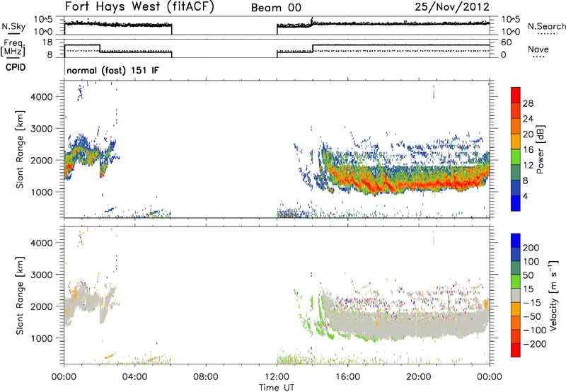
Task: Click the '12:00' time tick label
Action: [x=277, y=377]
